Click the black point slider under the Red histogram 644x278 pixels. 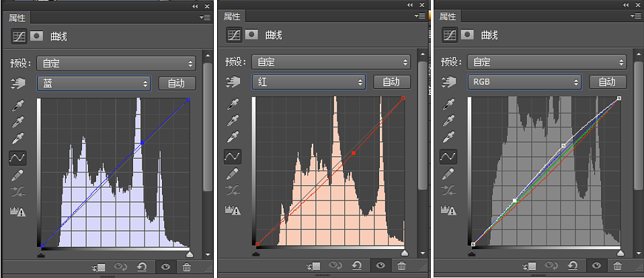click(x=256, y=253)
